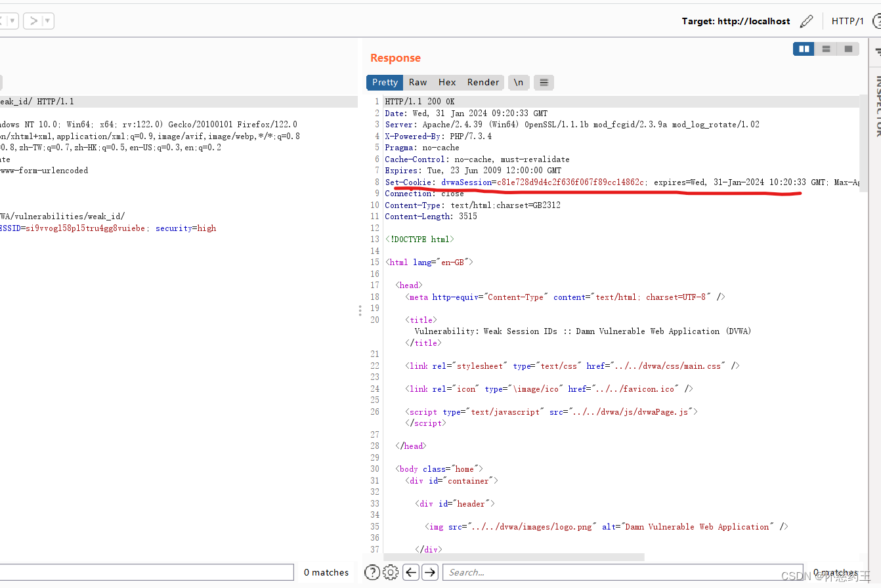The width and height of the screenshot is (881, 588).
Task: Click the logo.png img tag line
Action: tap(606, 526)
